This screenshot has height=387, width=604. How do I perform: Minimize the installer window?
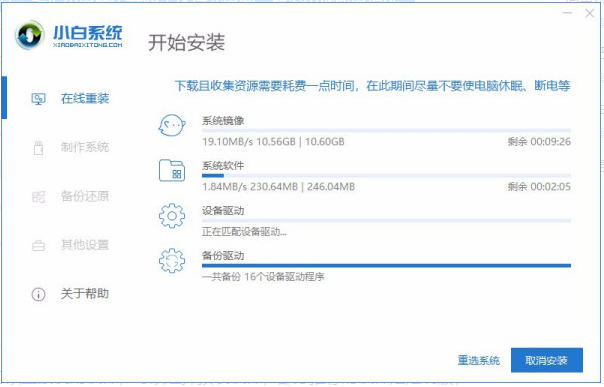(x=567, y=13)
